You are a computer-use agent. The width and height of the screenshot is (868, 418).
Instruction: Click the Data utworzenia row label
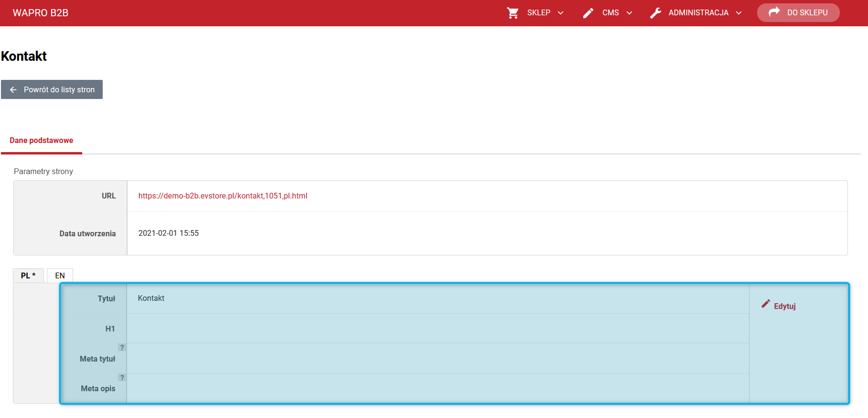87,234
